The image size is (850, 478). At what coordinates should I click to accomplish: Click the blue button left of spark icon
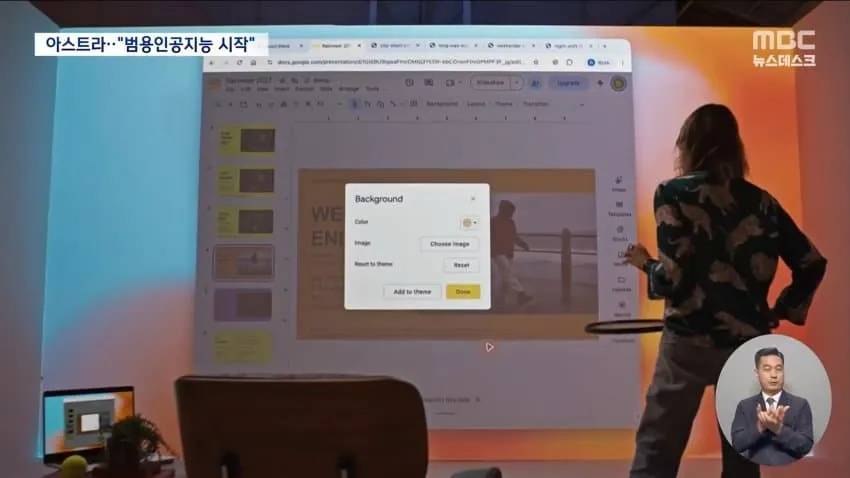point(568,83)
